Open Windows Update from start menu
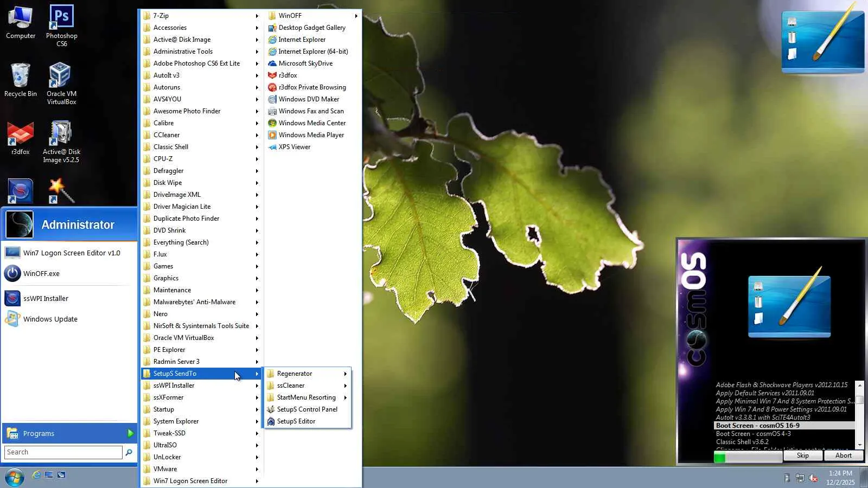 [69, 319]
